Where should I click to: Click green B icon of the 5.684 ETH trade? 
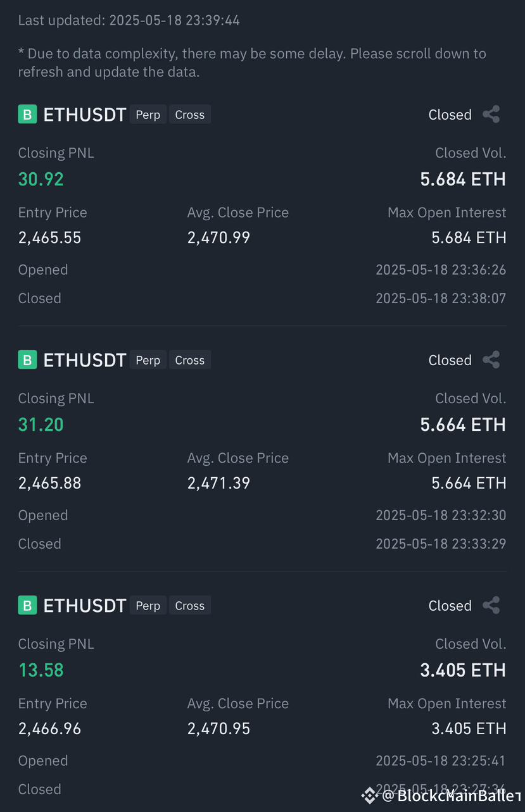coord(27,115)
